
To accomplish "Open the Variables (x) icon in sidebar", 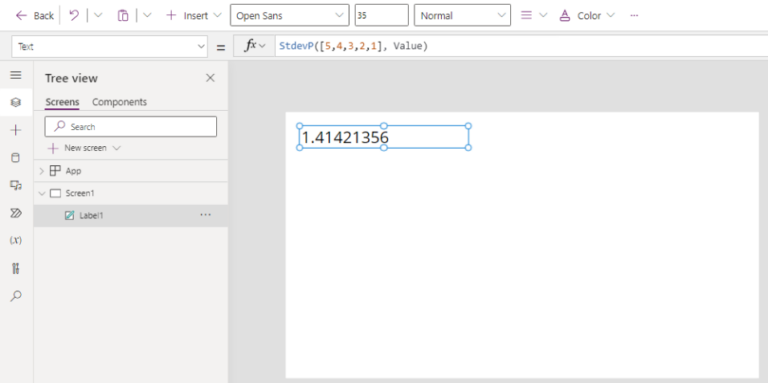I will (x=16, y=240).
